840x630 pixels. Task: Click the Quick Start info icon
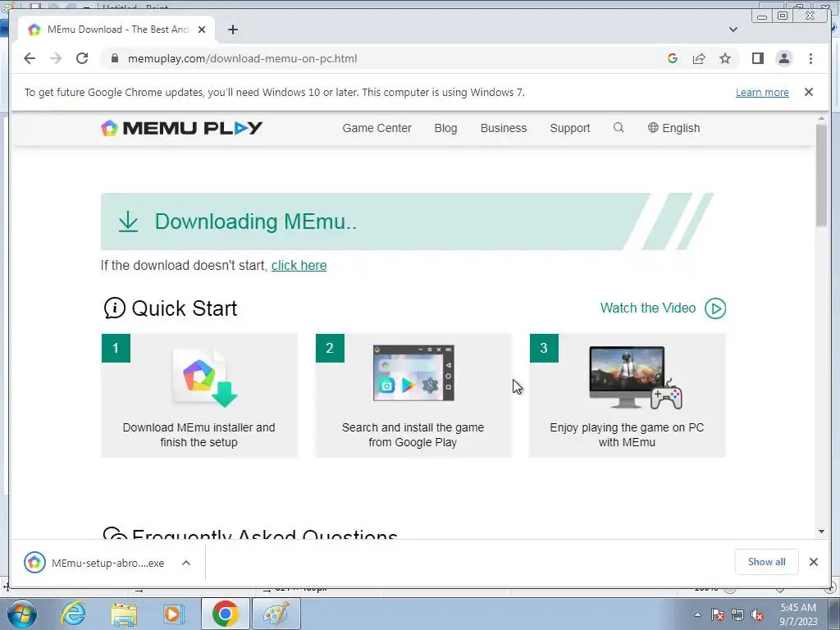pyautogui.click(x=114, y=308)
